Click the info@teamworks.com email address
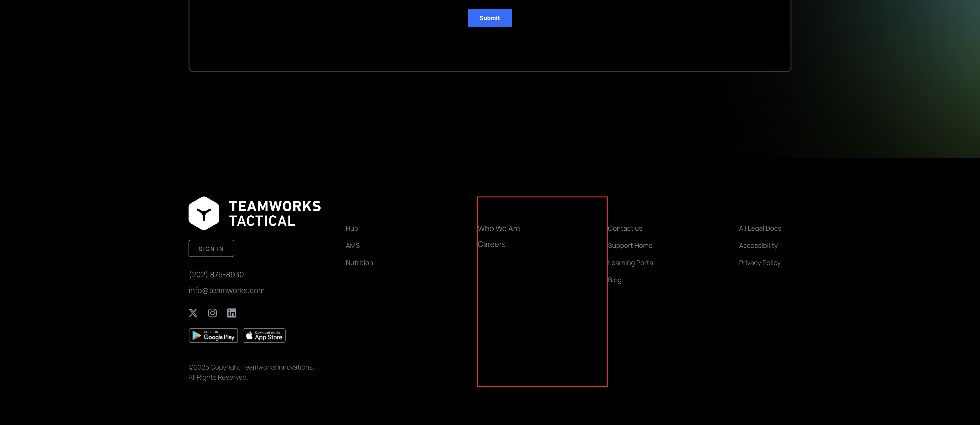Viewport: 980px width, 425px height. 226,290
